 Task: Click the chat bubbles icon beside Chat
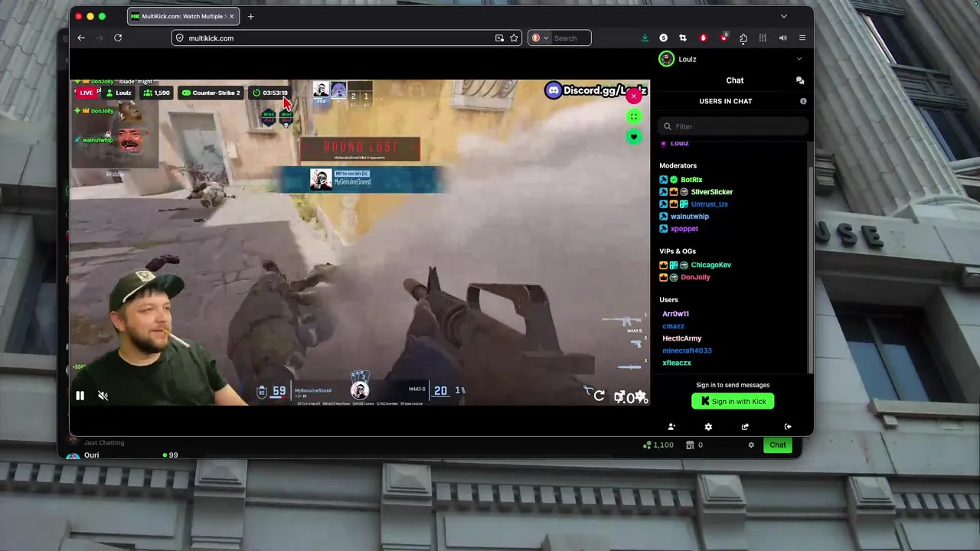tap(800, 80)
